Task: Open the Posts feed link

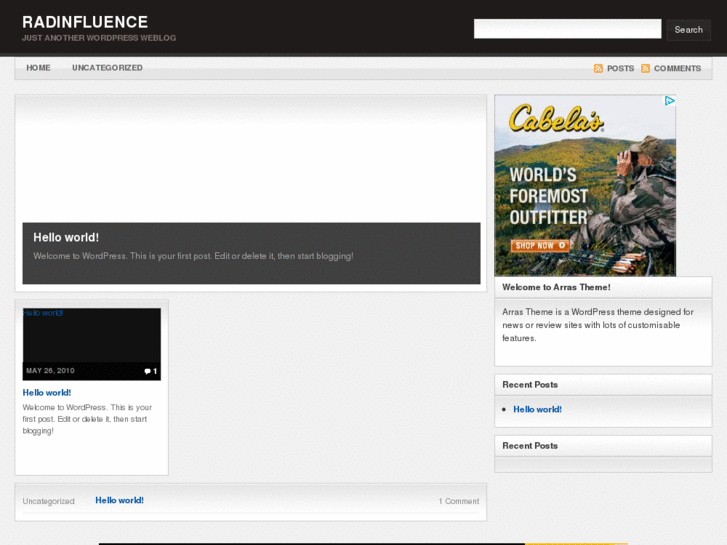Action: pos(620,68)
